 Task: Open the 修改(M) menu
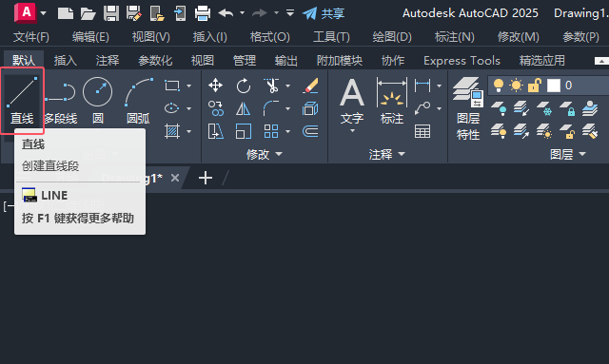(518, 37)
